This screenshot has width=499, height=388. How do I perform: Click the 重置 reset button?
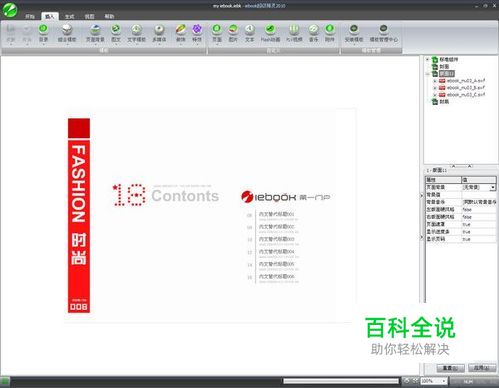[450, 368]
